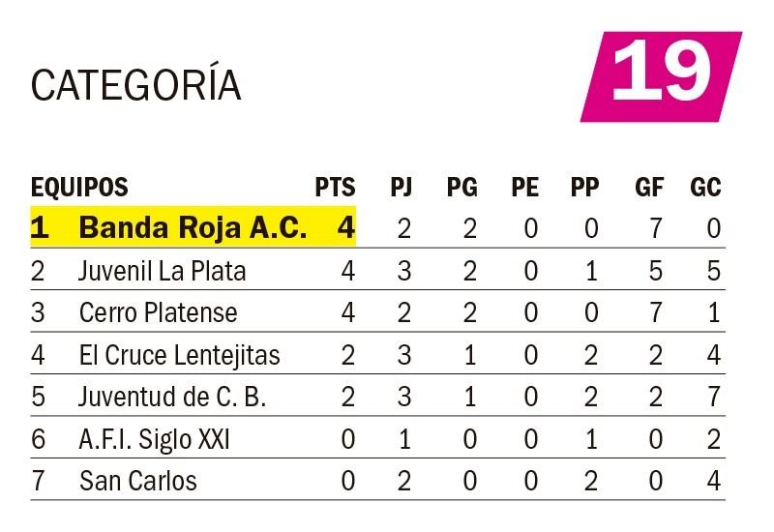774x532 pixels.
Task: Click the PG column header
Action: click(x=462, y=187)
